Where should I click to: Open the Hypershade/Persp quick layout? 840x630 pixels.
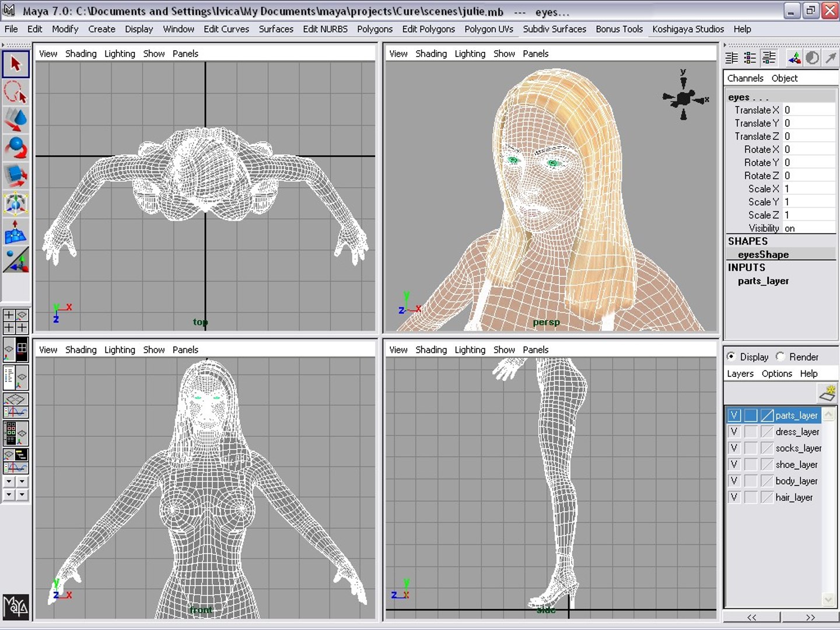[16, 433]
